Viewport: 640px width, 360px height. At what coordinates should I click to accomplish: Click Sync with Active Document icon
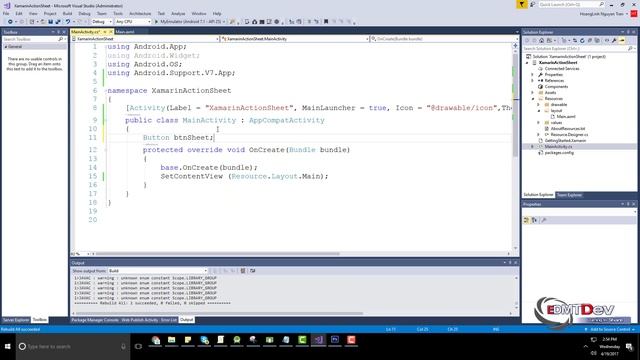575,40
